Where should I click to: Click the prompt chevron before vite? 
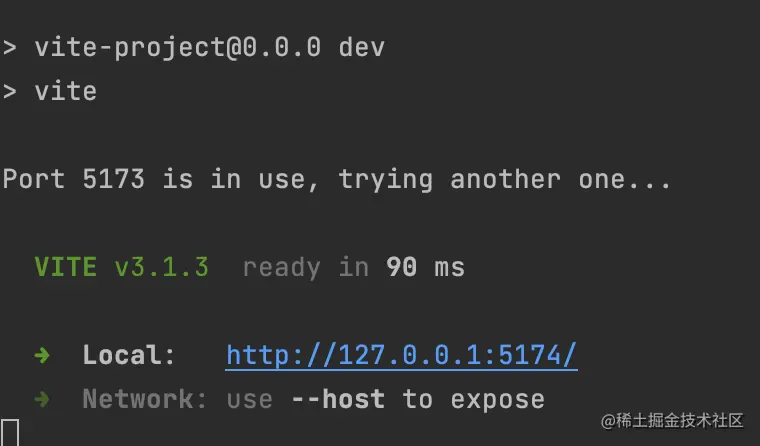(10, 92)
